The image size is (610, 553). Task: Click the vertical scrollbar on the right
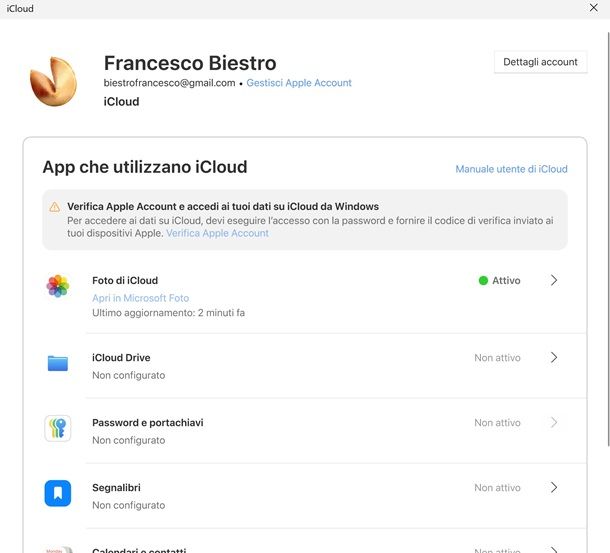[608, 239]
